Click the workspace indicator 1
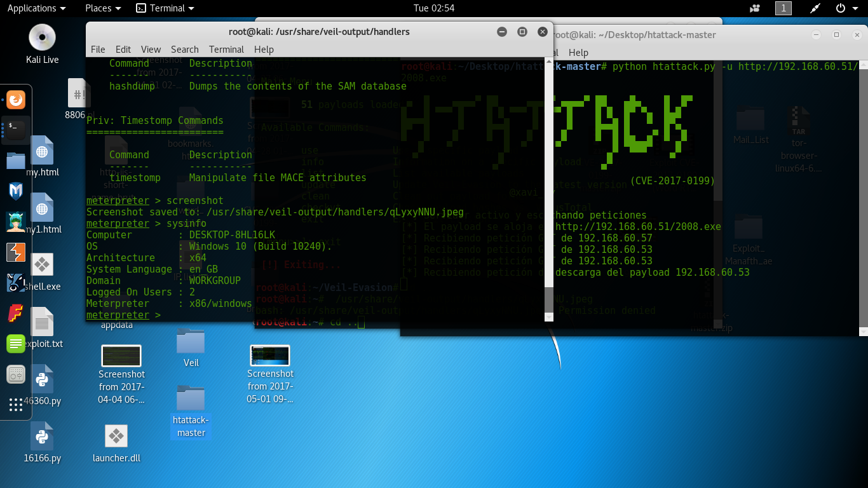 click(x=783, y=8)
